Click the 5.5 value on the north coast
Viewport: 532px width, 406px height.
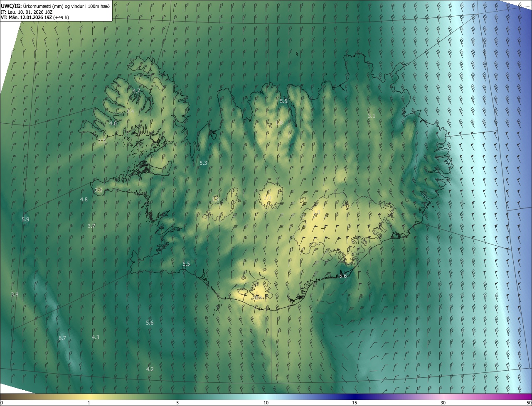[x=283, y=101]
